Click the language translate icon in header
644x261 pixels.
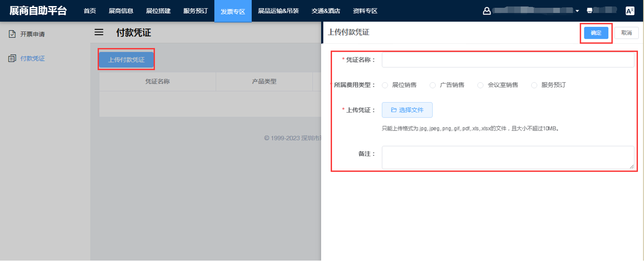pyautogui.click(x=630, y=11)
